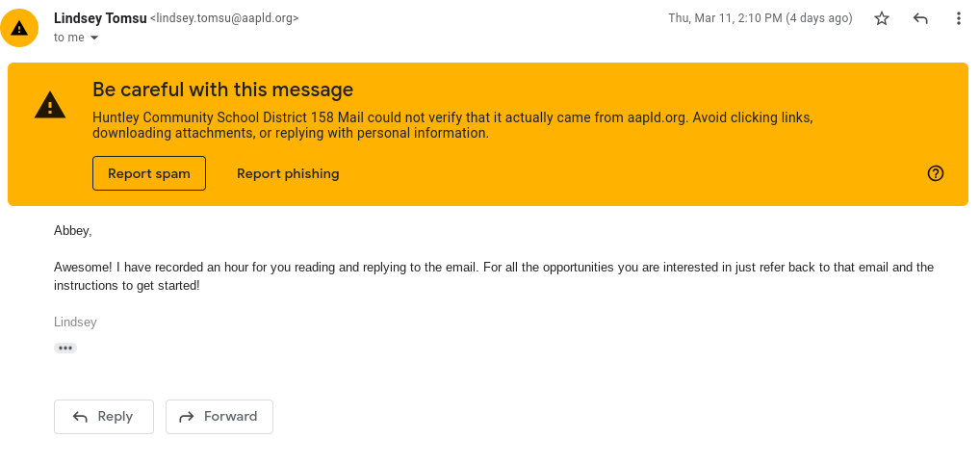Forward this email using the Forward button
The image size is (980, 464).
tap(219, 416)
